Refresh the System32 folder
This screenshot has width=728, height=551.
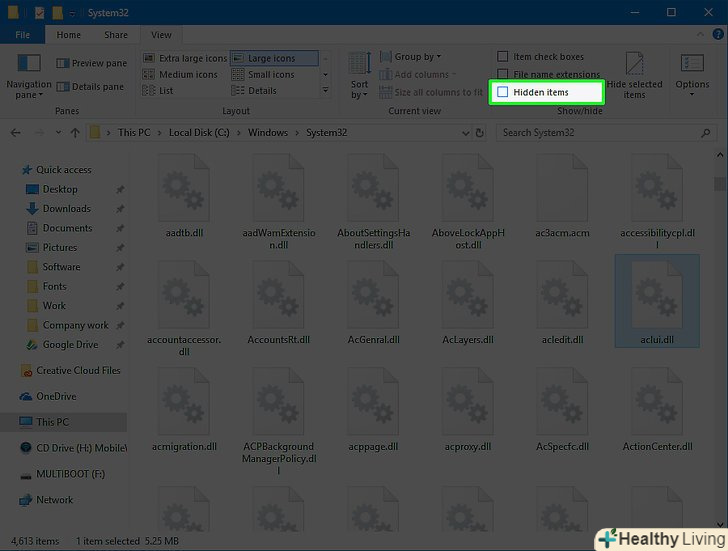click(480, 133)
